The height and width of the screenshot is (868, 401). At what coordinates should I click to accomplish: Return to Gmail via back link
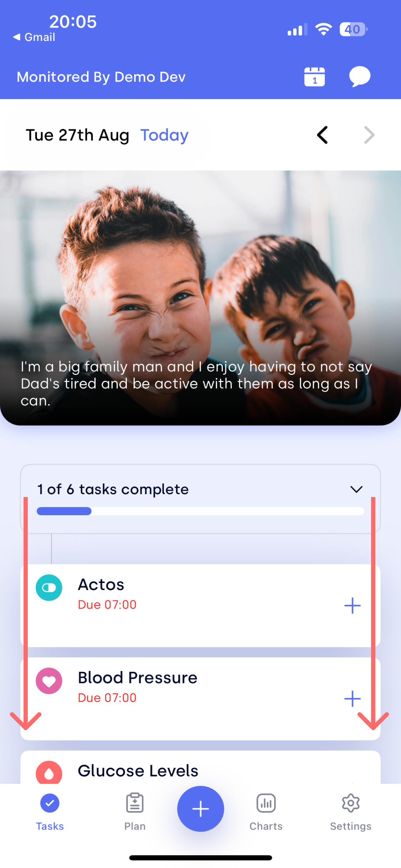coord(34,37)
